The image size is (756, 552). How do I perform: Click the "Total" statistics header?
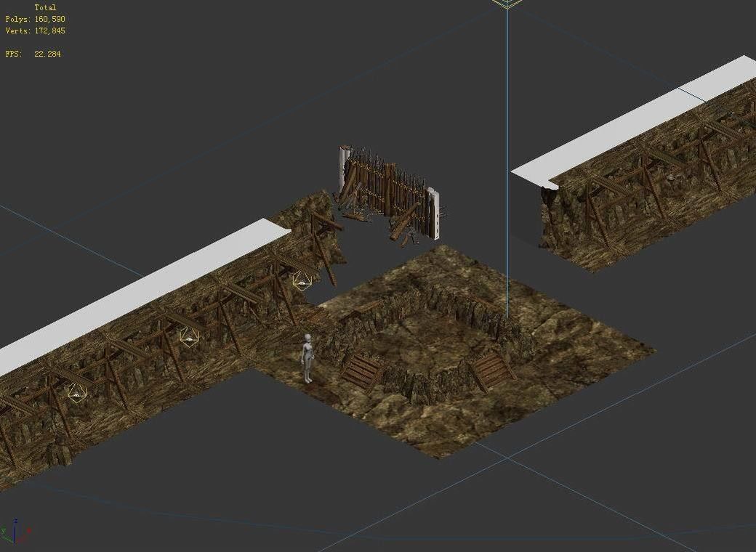(45, 7)
